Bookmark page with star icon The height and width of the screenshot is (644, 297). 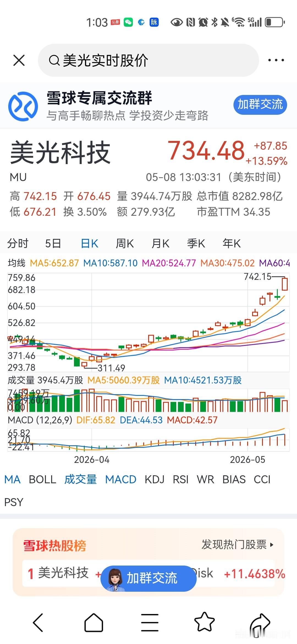pyautogui.click(x=204, y=622)
